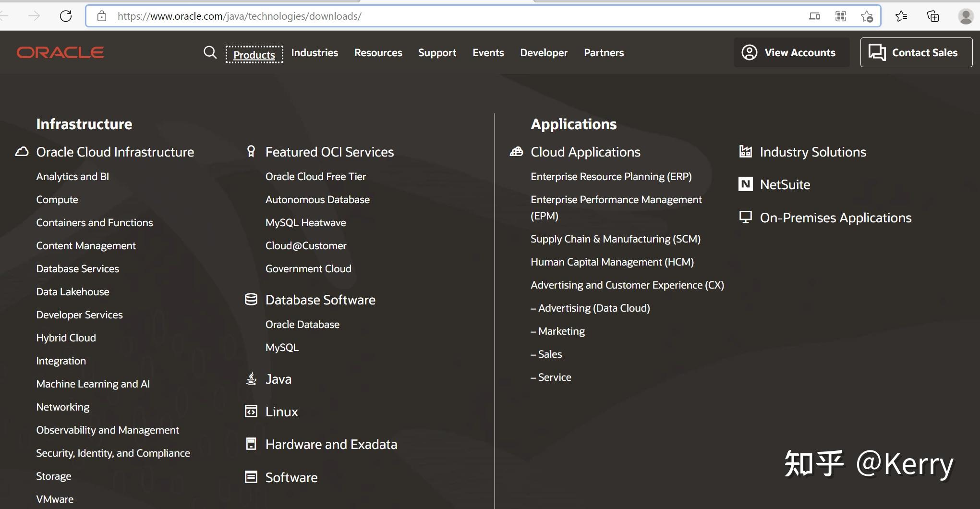The height and width of the screenshot is (509, 980).
Task: Open the Events menu
Action: (x=488, y=52)
